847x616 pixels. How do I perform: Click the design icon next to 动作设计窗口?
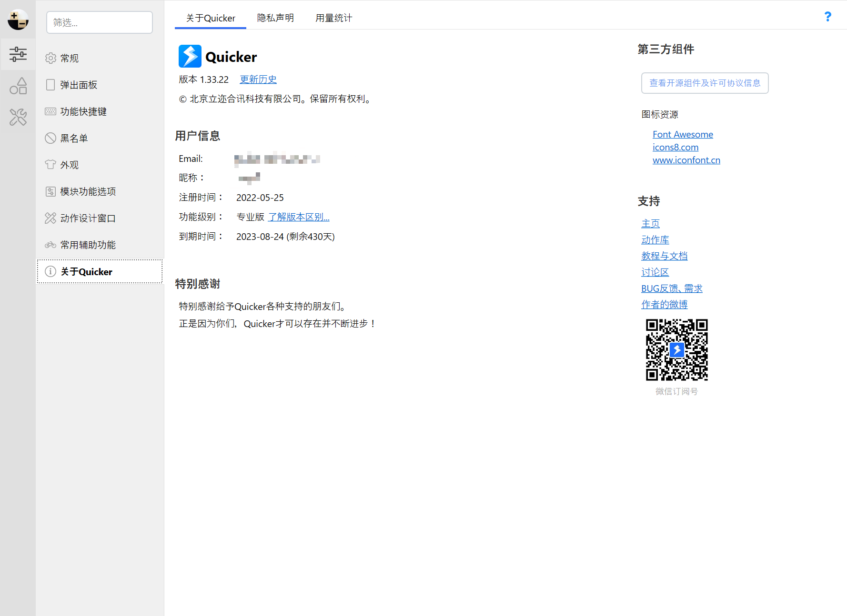coord(50,218)
